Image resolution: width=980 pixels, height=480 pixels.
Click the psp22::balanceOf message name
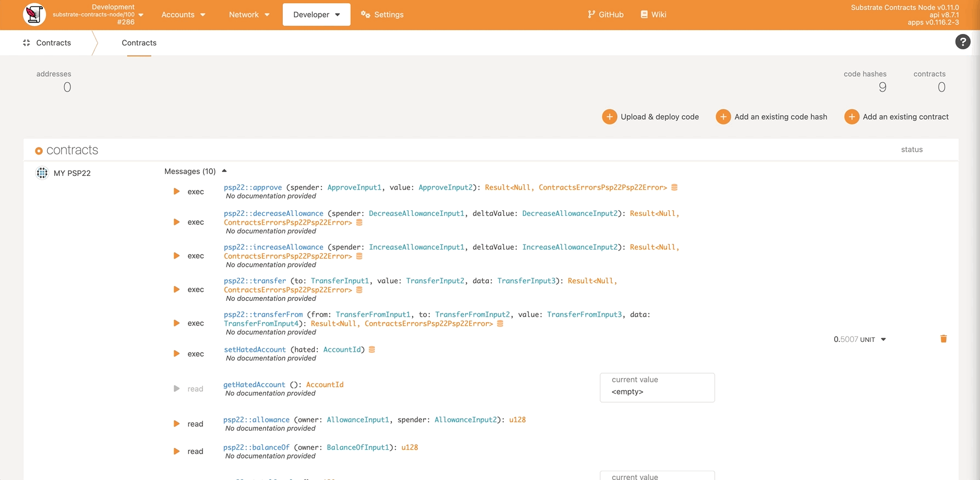tap(257, 447)
